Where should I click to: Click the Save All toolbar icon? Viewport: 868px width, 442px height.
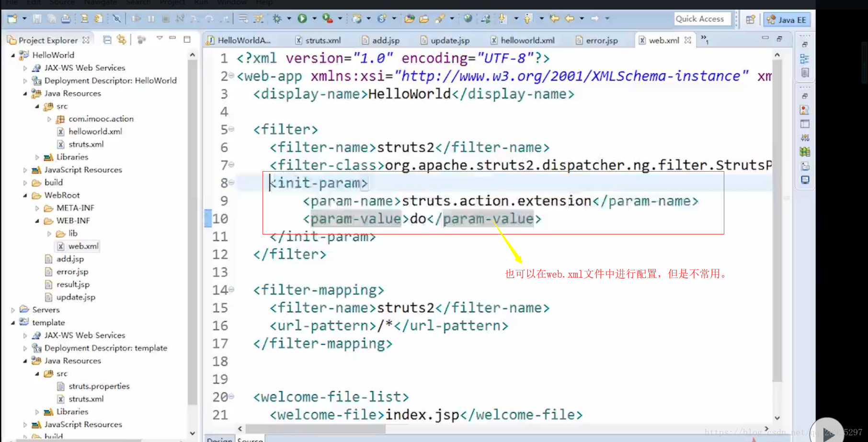click(51, 19)
